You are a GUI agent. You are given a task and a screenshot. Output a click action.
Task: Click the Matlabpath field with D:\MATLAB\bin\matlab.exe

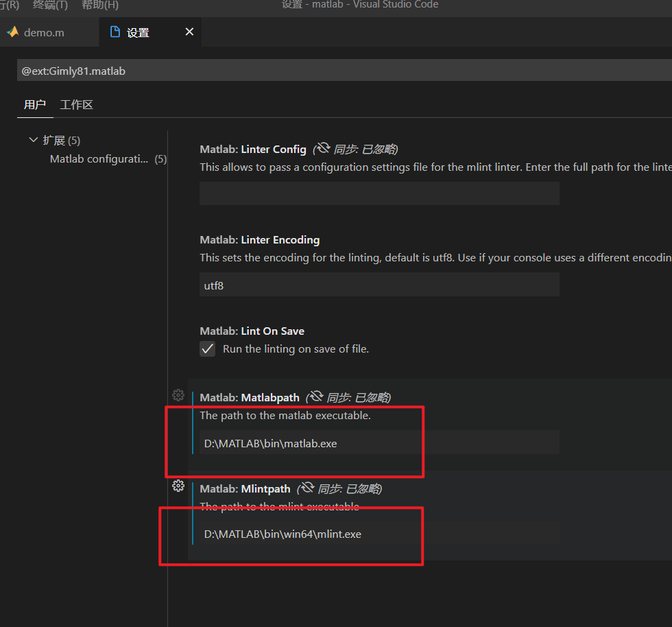[x=379, y=442]
